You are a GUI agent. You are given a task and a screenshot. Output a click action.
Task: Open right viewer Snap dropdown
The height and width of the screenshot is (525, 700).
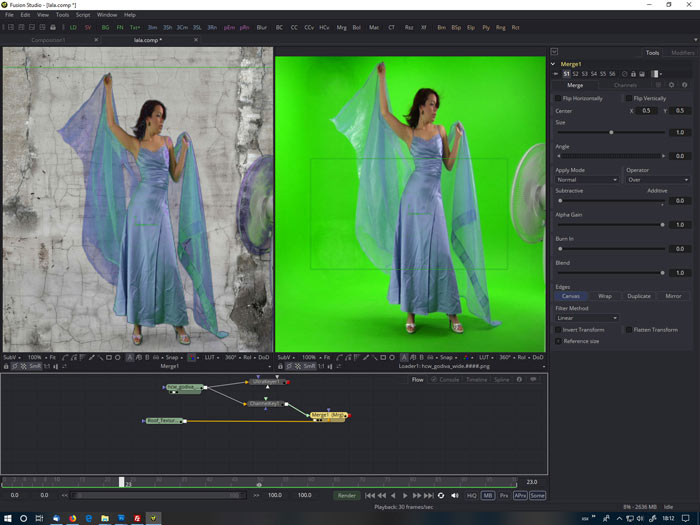click(x=448, y=357)
